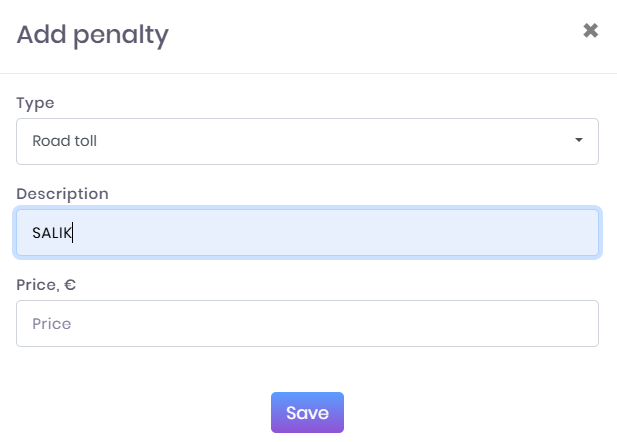
Task: Close the Add penalty dialog
Action: (590, 31)
